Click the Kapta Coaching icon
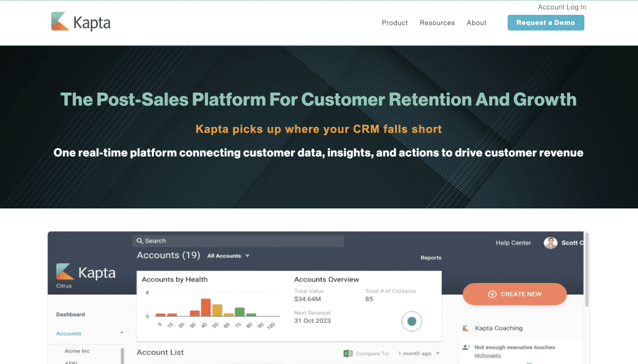The width and height of the screenshot is (638, 364). click(x=466, y=329)
